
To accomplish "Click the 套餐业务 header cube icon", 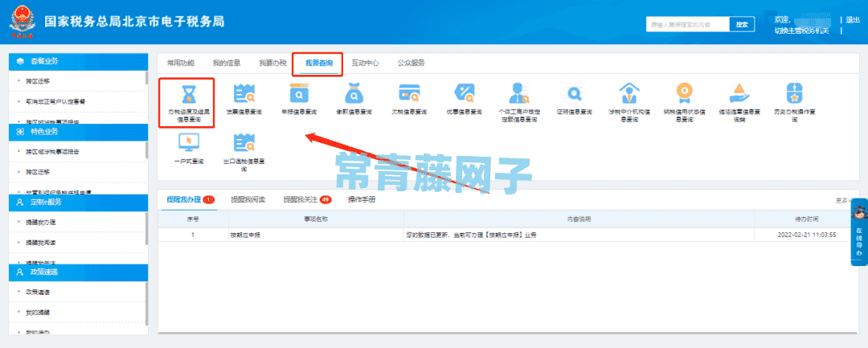I will point(20,61).
